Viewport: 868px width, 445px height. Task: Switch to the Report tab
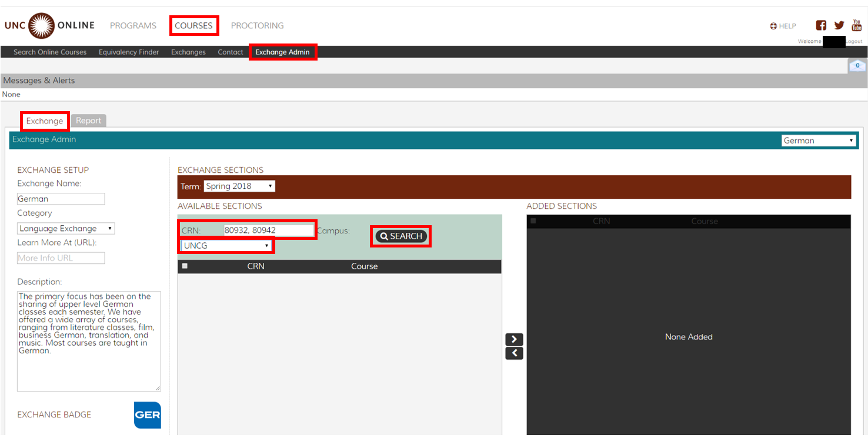(88, 121)
